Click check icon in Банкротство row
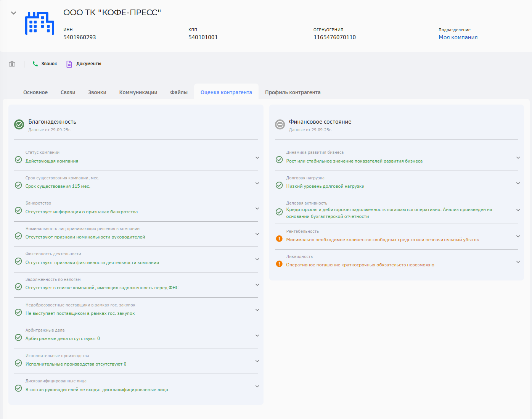This screenshot has width=532, height=419. (18, 210)
